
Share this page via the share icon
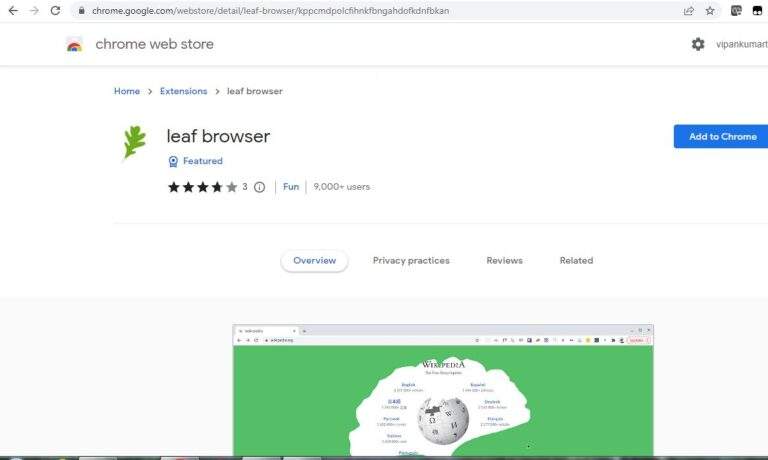tap(689, 10)
